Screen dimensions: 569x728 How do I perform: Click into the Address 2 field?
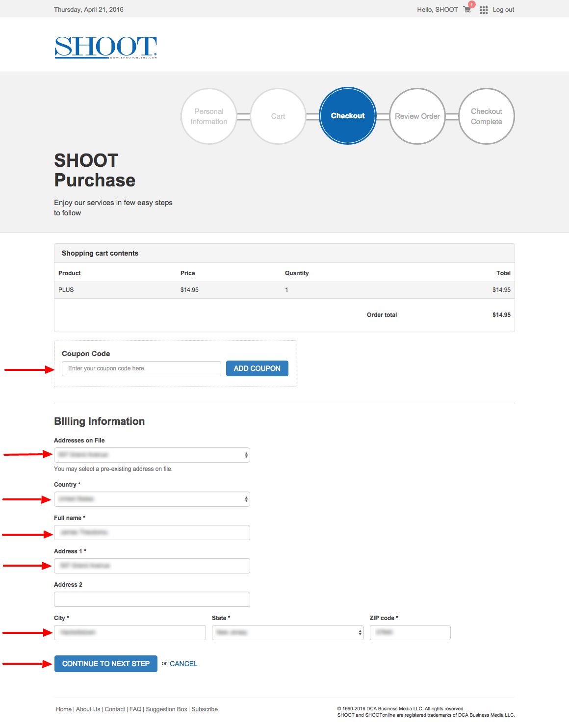[x=152, y=599]
